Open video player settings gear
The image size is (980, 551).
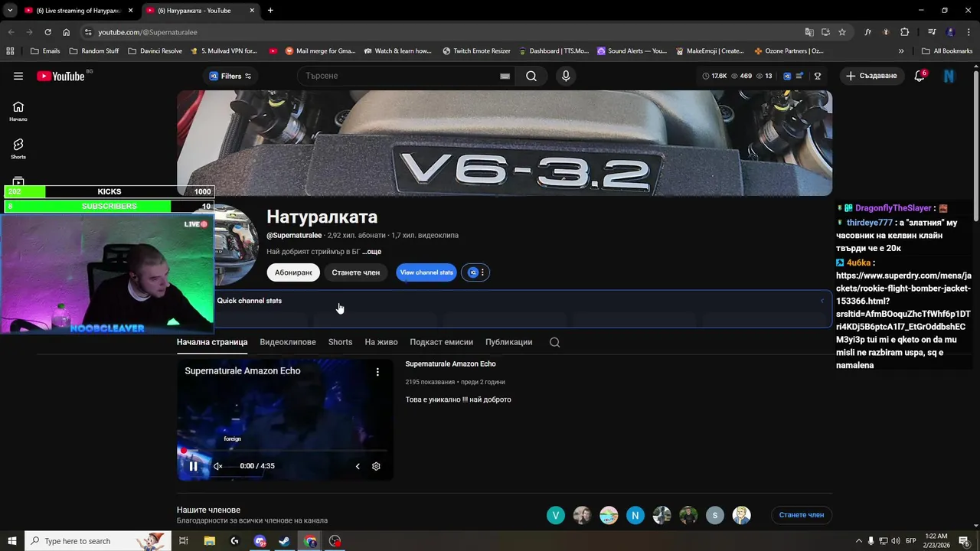coord(376,466)
